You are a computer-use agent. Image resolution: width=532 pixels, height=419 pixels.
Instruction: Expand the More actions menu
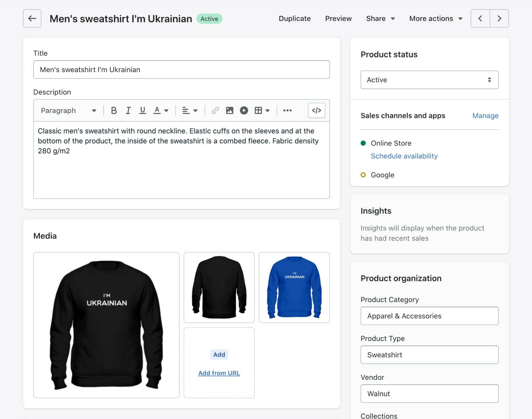436,19
